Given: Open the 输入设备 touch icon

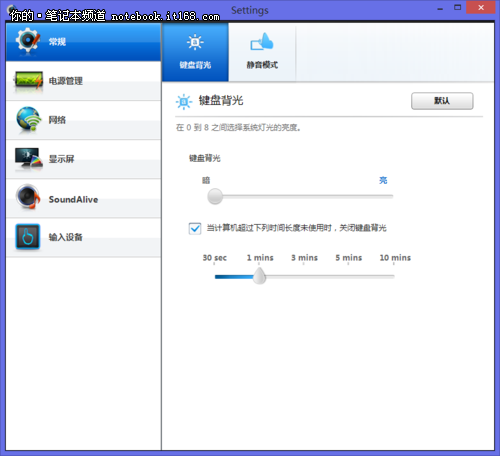Looking at the screenshot, I should pos(28,236).
